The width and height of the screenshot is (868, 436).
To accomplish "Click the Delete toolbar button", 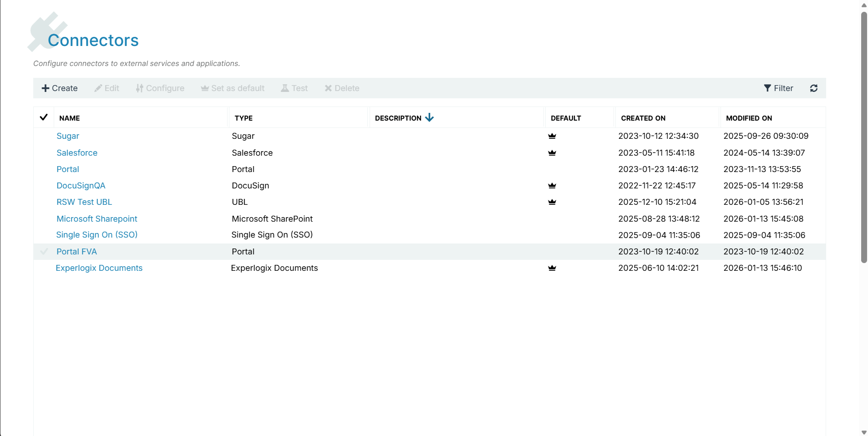I will (342, 88).
